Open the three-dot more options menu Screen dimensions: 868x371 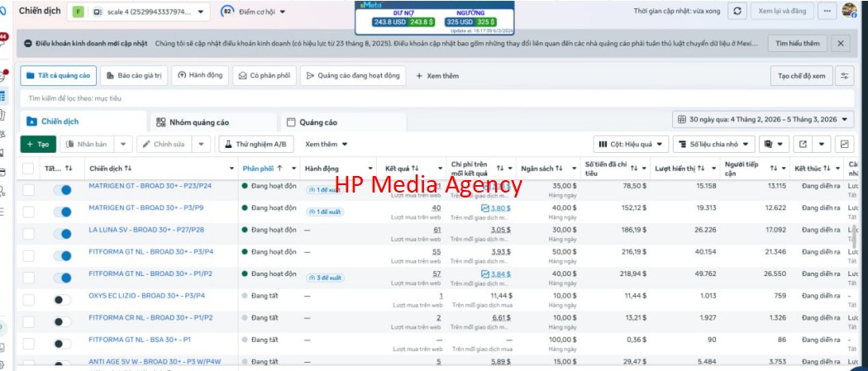click(827, 11)
